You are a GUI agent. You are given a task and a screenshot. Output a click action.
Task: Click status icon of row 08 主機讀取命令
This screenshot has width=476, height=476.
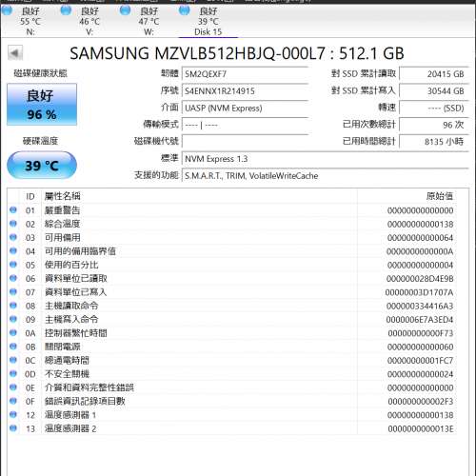[x=13, y=306]
